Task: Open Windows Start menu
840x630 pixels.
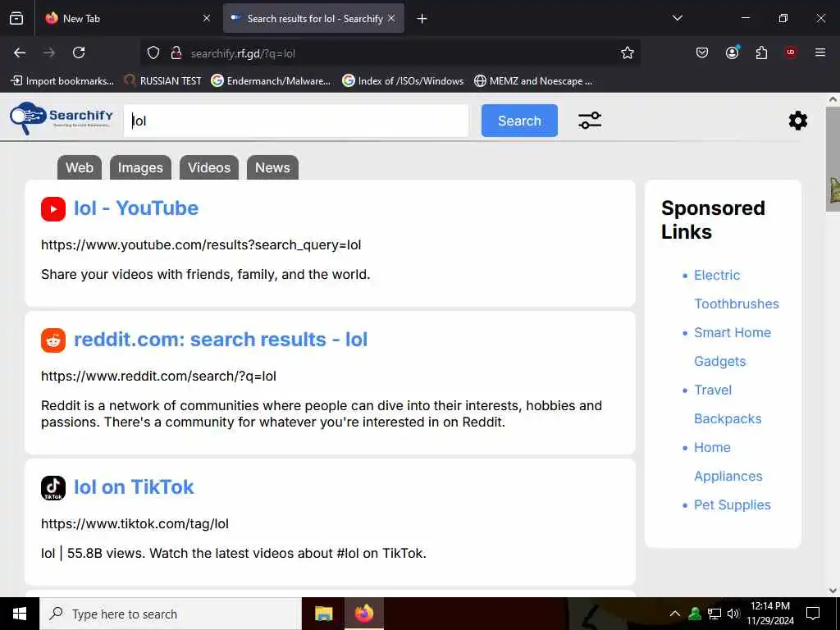Action: tap(20, 614)
